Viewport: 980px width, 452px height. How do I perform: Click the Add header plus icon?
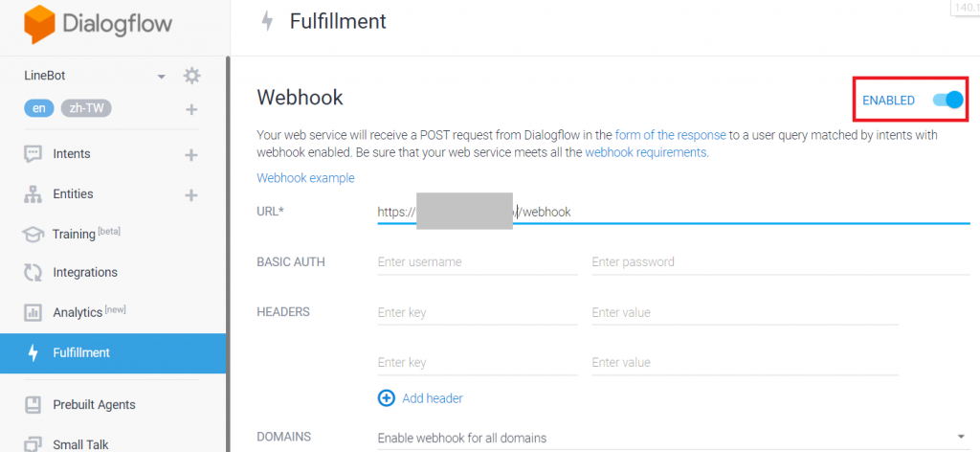[x=387, y=398]
